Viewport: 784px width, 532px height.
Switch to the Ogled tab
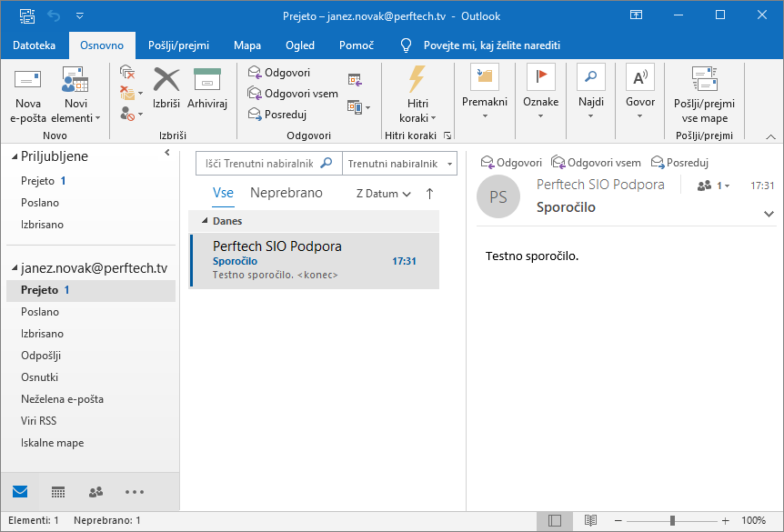[x=300, y=45]
